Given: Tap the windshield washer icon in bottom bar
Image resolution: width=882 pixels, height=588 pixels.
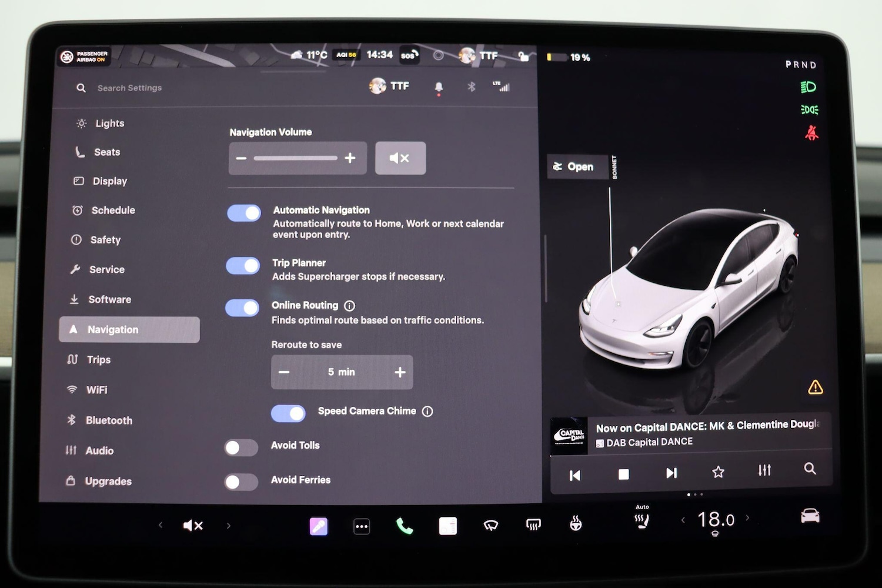Looking at the screenshot, I should 490,525.
